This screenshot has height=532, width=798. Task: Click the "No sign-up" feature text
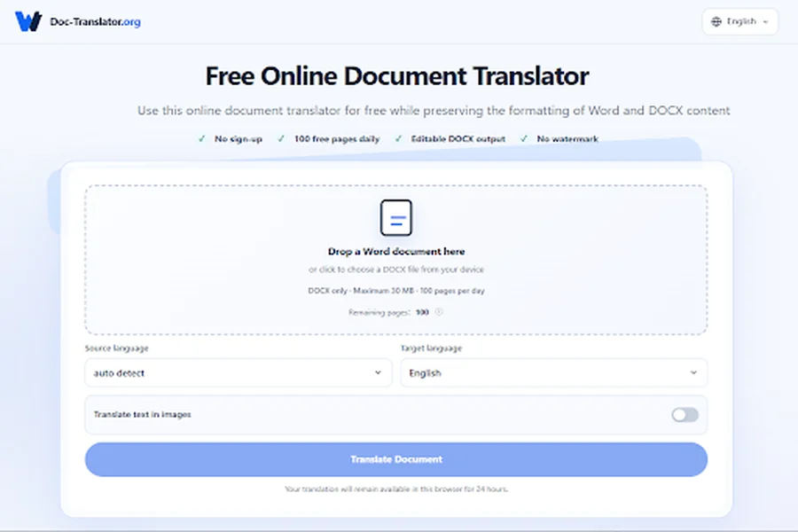point(239,139)
